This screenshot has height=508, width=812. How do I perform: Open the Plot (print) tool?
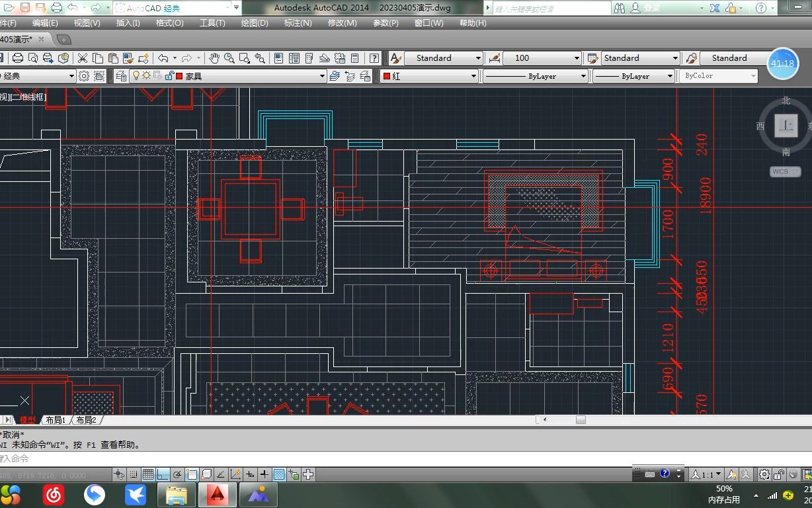click(x=17, y=58)
